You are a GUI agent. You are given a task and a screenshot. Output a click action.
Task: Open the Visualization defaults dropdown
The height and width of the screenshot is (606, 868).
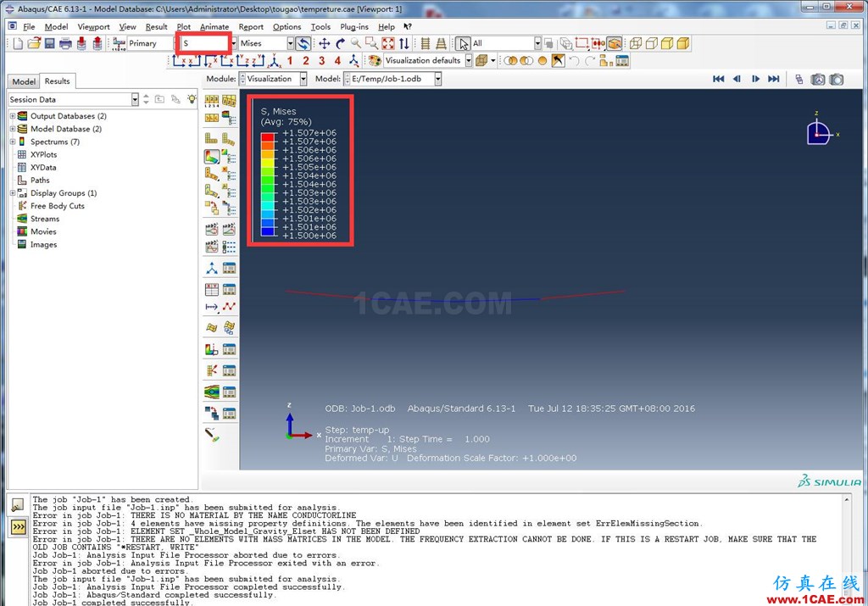click(x=469, y=61)
